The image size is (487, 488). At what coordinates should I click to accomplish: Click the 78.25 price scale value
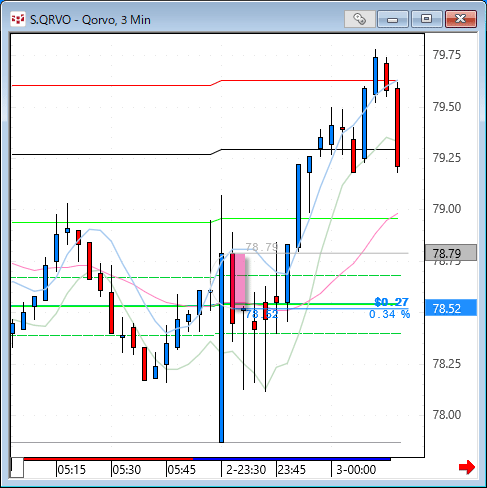click(x=447, y=364)
